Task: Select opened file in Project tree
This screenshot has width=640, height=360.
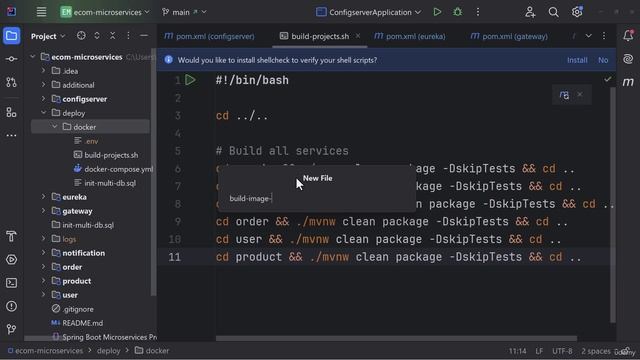Action: click(81, 36)
